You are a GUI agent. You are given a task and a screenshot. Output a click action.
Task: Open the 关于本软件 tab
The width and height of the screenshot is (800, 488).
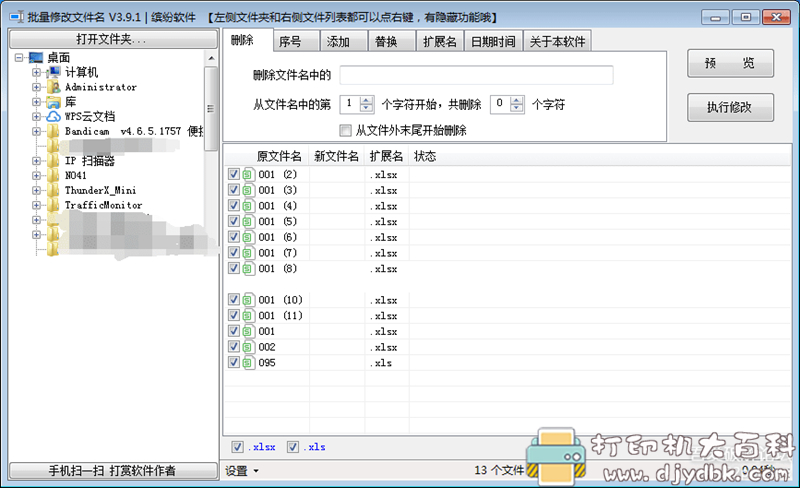[x=557, y=41]
